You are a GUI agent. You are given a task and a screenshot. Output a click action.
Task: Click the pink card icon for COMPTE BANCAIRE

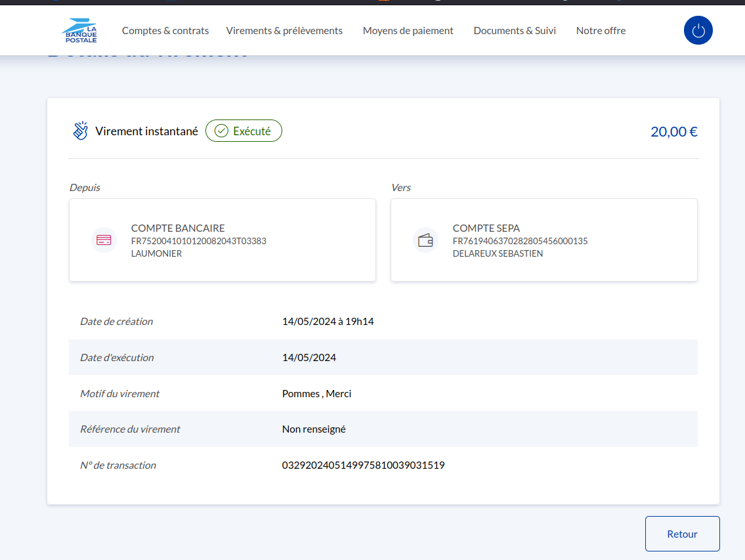coord(104,240)
